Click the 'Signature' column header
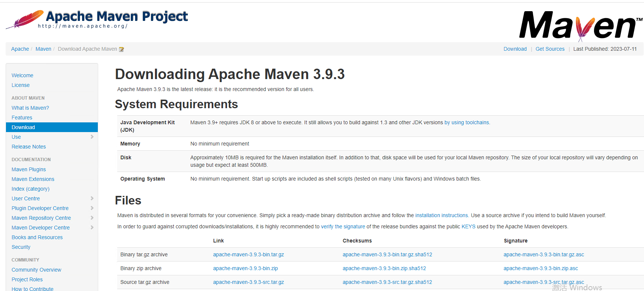Screen dimensions: 644x291 click(x=516, y=241)
